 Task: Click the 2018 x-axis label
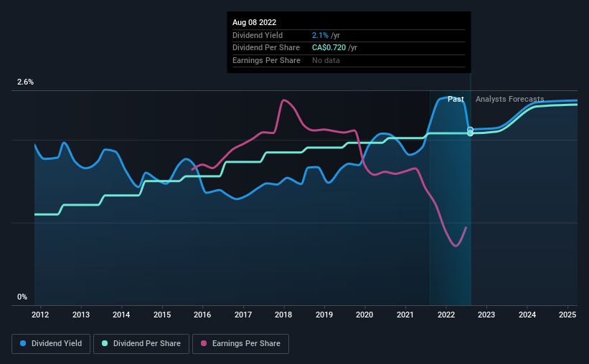[x=283, y=315]
